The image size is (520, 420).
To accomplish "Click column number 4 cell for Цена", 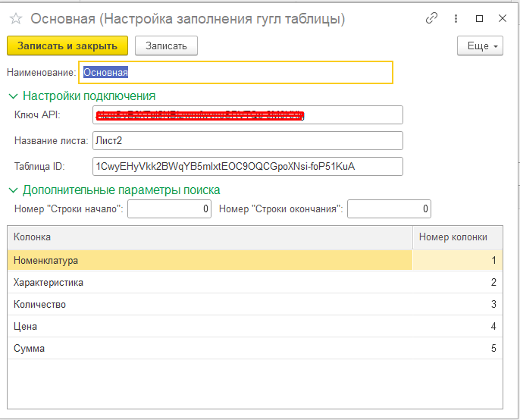I will 458,326.
